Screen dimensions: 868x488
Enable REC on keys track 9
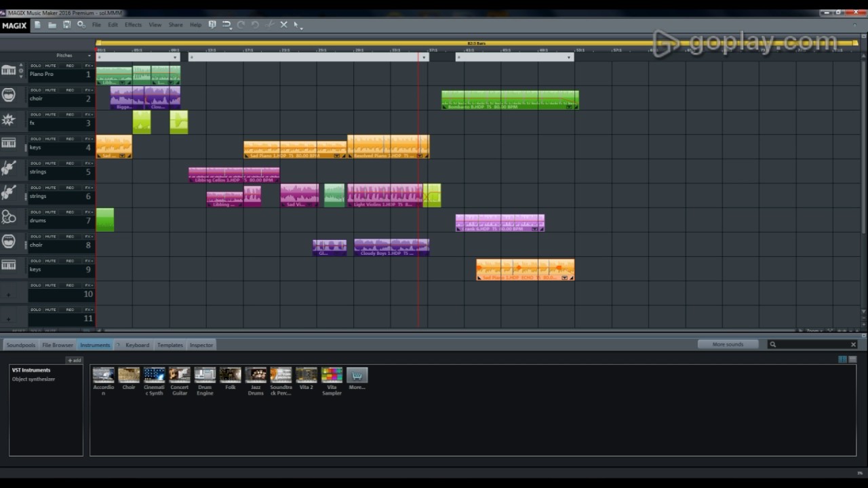tap(70, 261)
